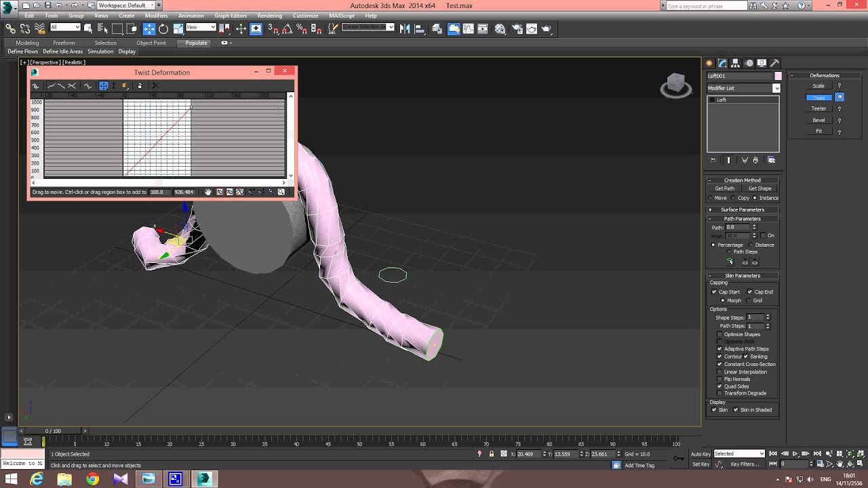Open the reference coordinate View dropdown
868x488 pixels.
point(201,28)
